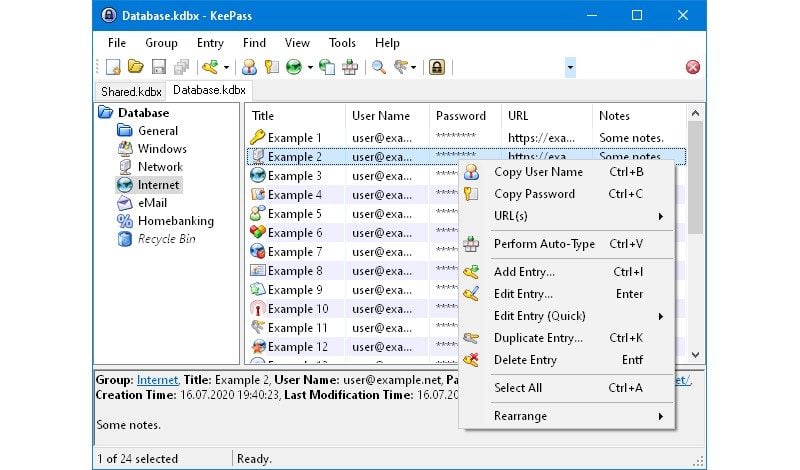Click the Find magnifier toolbar icon
The width and height of the screenshot is (800, 470).
379,68
